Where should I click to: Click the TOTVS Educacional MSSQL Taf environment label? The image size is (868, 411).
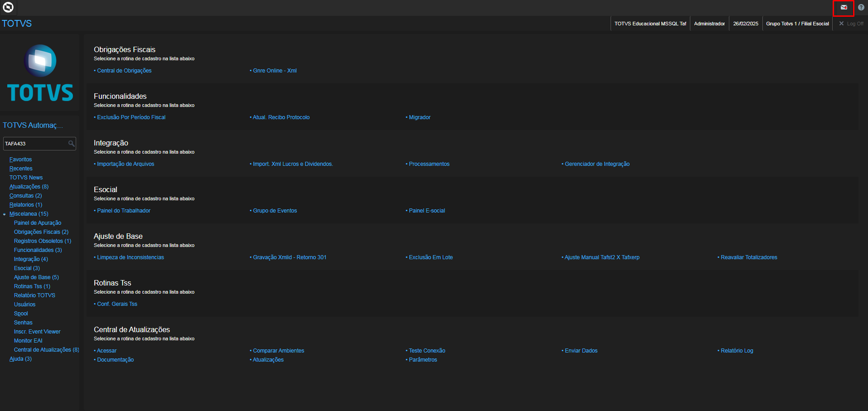point(650,24)
